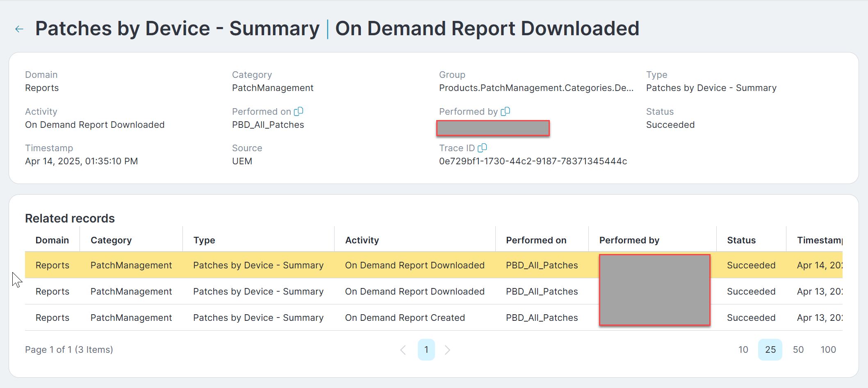
Task: Sort by Category column header
Action: point(111,241)
